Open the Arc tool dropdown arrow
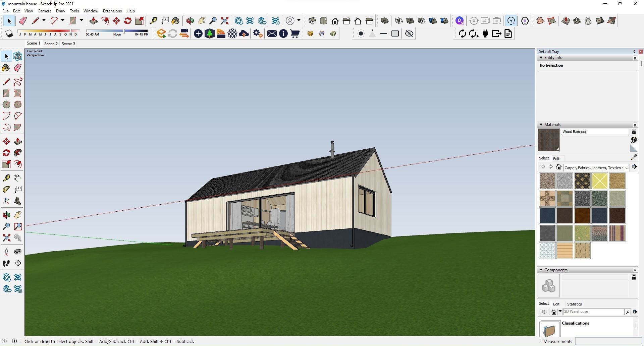This screenshot has width=644, height=346. (62, 20)
